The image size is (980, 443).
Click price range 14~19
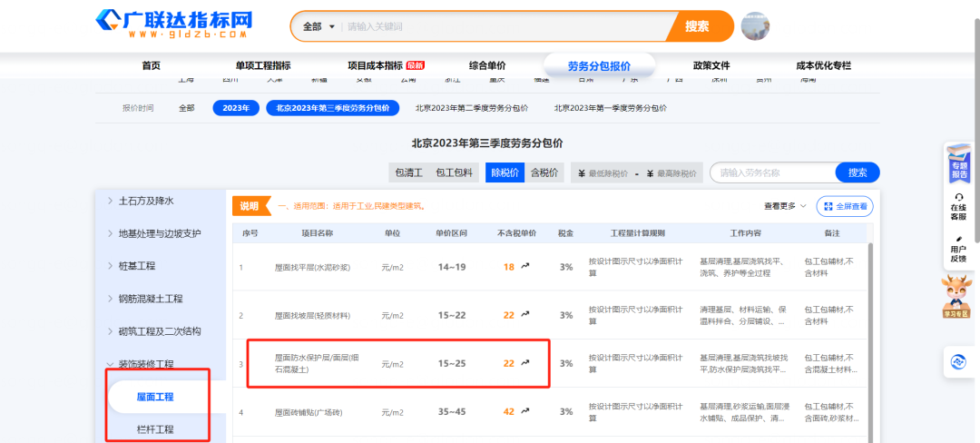point(452,267)
